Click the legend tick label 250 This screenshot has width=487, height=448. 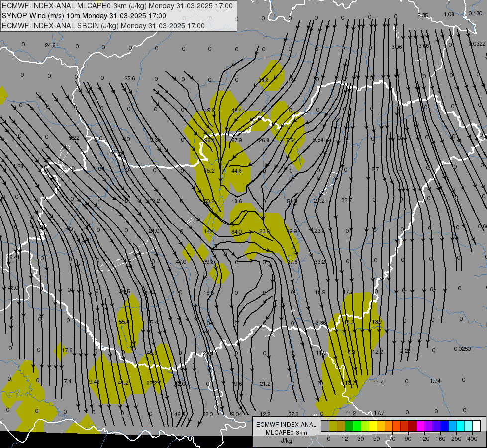[456, 439]
